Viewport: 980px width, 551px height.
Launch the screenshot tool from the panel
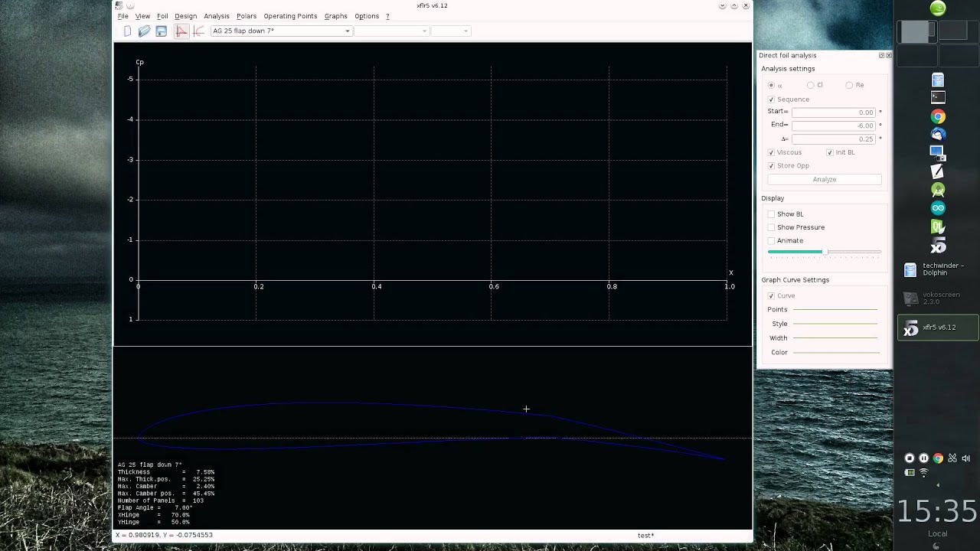point(938,153)
